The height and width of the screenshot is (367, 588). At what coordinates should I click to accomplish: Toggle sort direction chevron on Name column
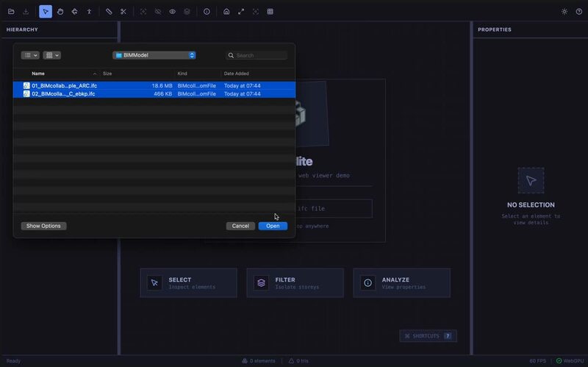95,74
